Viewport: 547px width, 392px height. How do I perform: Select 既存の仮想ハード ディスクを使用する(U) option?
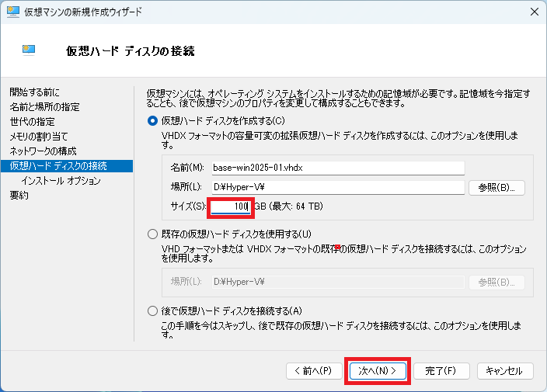152,234
